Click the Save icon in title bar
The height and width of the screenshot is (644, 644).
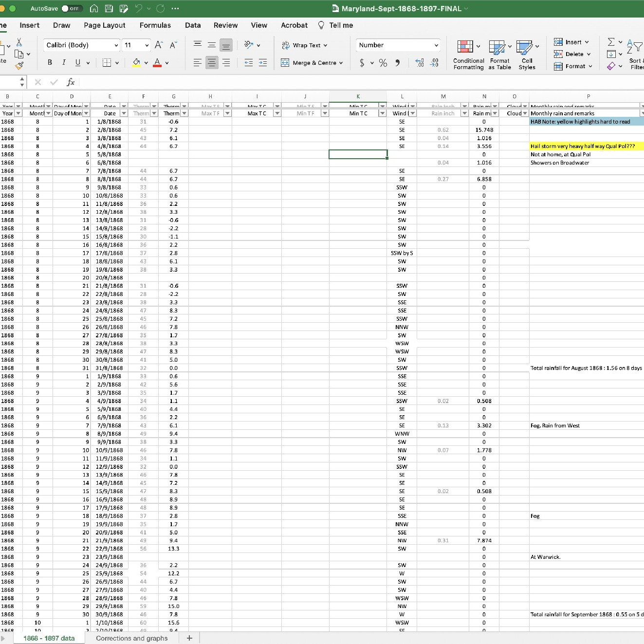click(x=109, y=8)
